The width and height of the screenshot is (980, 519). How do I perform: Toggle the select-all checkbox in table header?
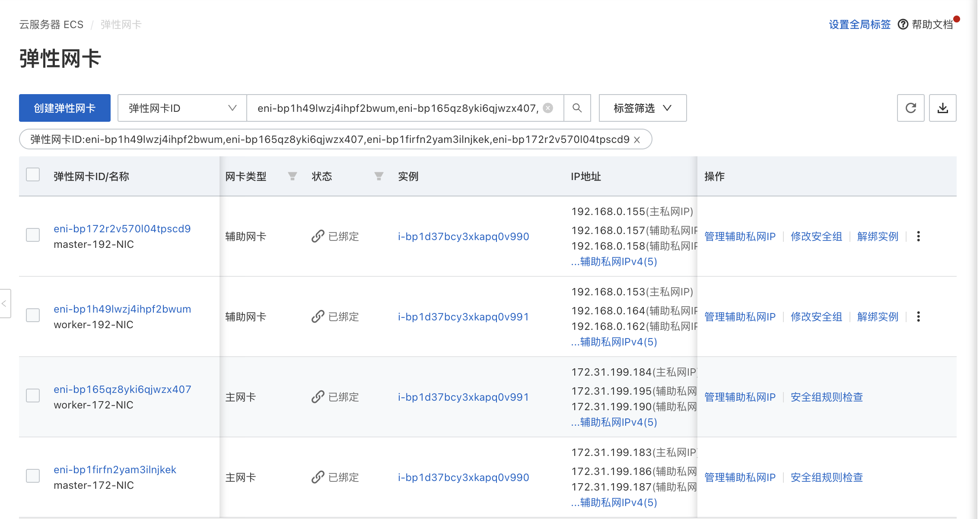coord(33,174)
